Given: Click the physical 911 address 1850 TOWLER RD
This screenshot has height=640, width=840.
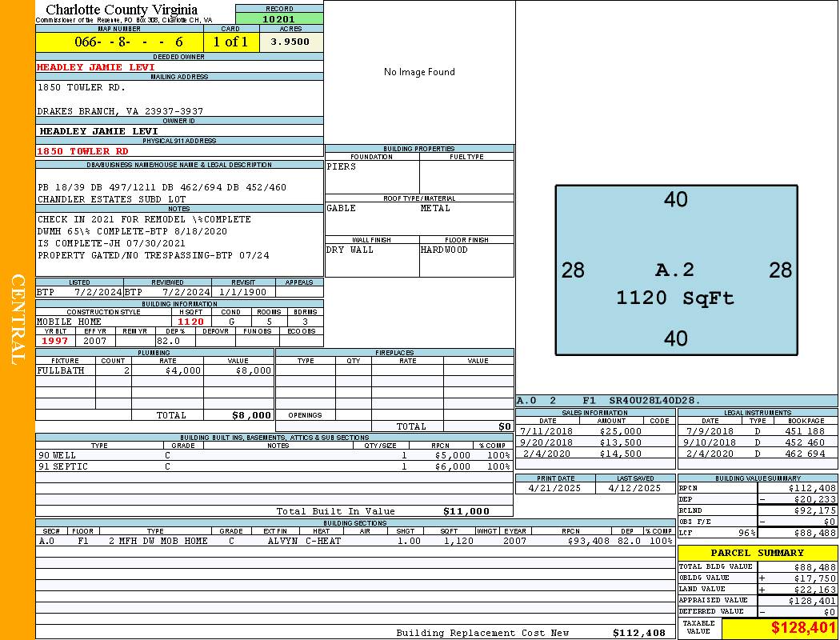Looking at the screenshot, I should [82, 151].
